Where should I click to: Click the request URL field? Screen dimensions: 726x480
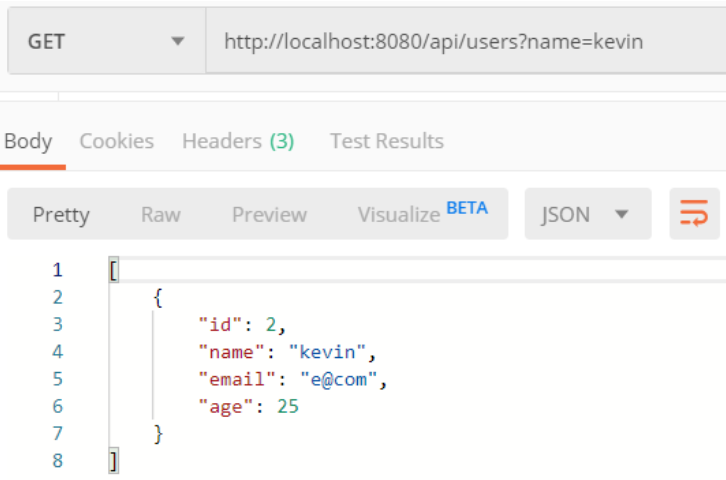click(x=466, y=41)
